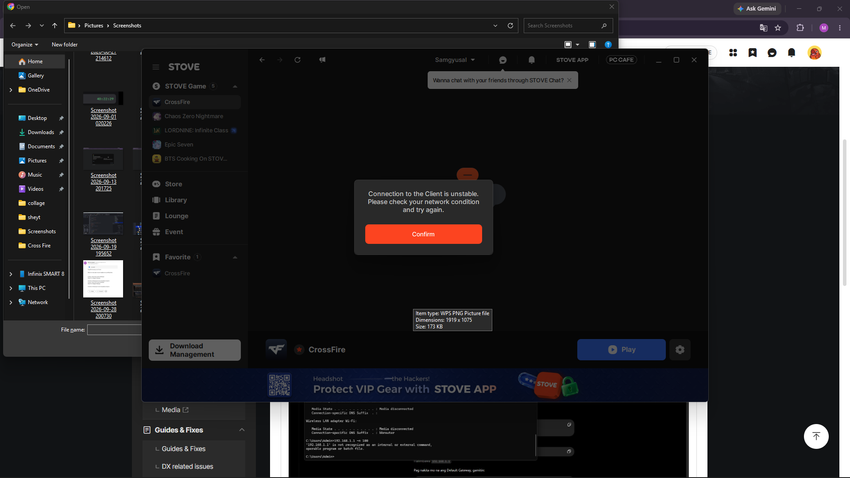Viewport: 850px width, 478px height.
Task: Open STOVE Chat icon
Action: click(x=503, y=60)
